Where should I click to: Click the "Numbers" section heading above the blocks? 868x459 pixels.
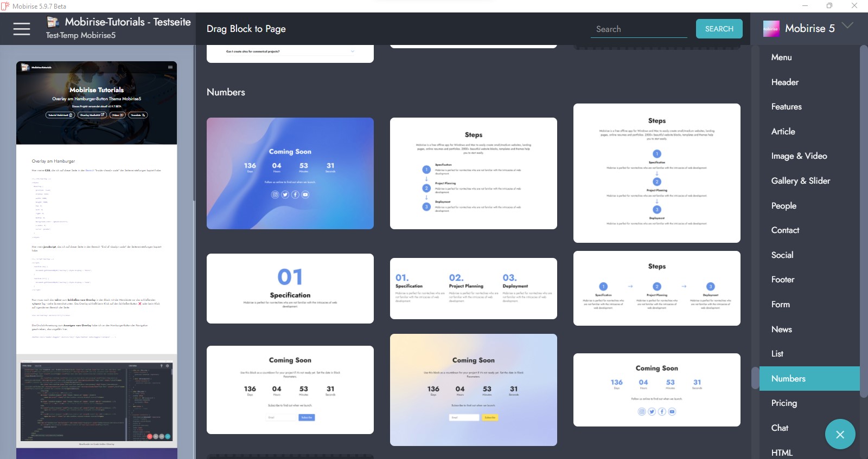(x=226, y=92)
